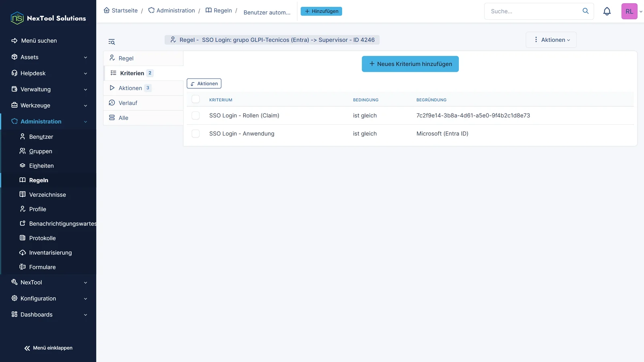Expand the Helpdesk menu
The image size is (644, 362).
pyautogui.click(x=48, y=73)
